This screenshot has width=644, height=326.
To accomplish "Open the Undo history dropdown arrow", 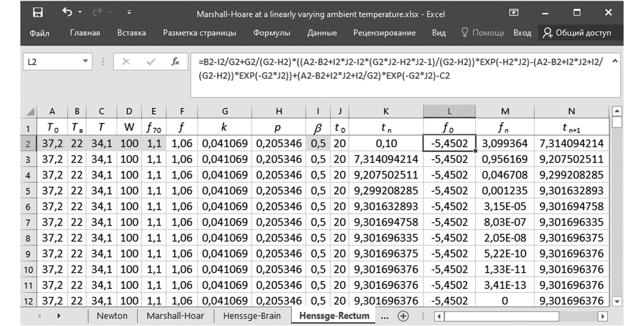I will pos(80,12).
